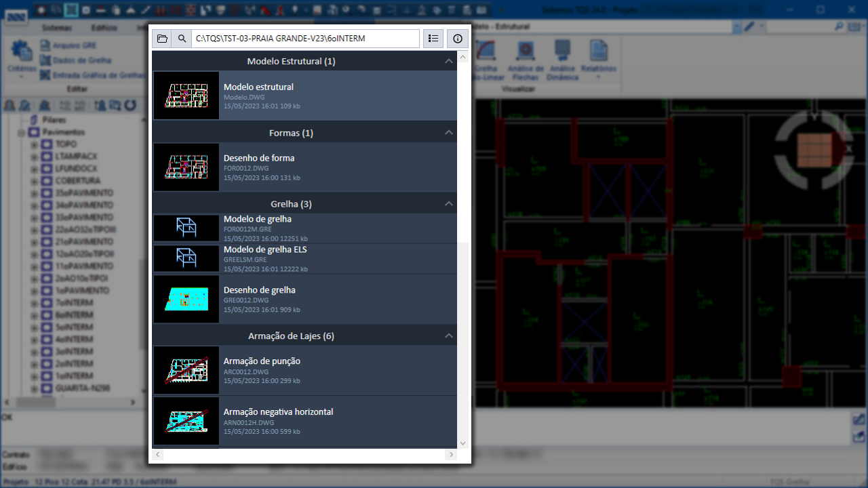Click the scroll down arrow in list

463,443
